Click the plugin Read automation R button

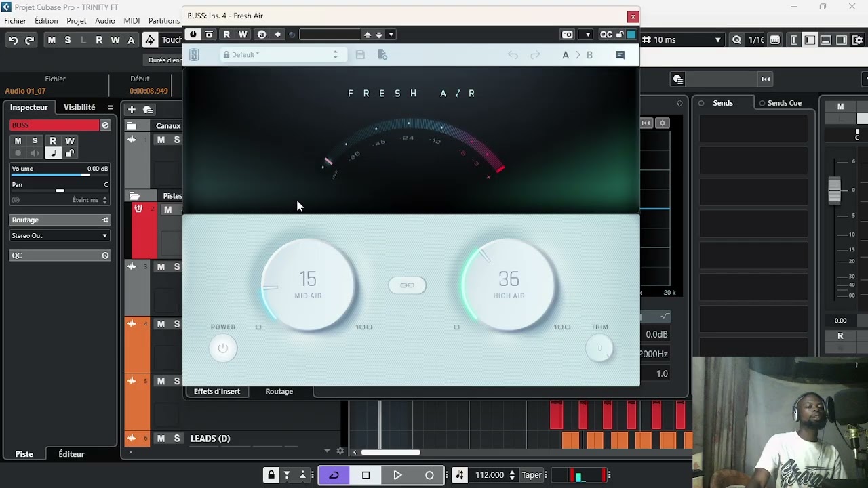click(x=226, y=35)
